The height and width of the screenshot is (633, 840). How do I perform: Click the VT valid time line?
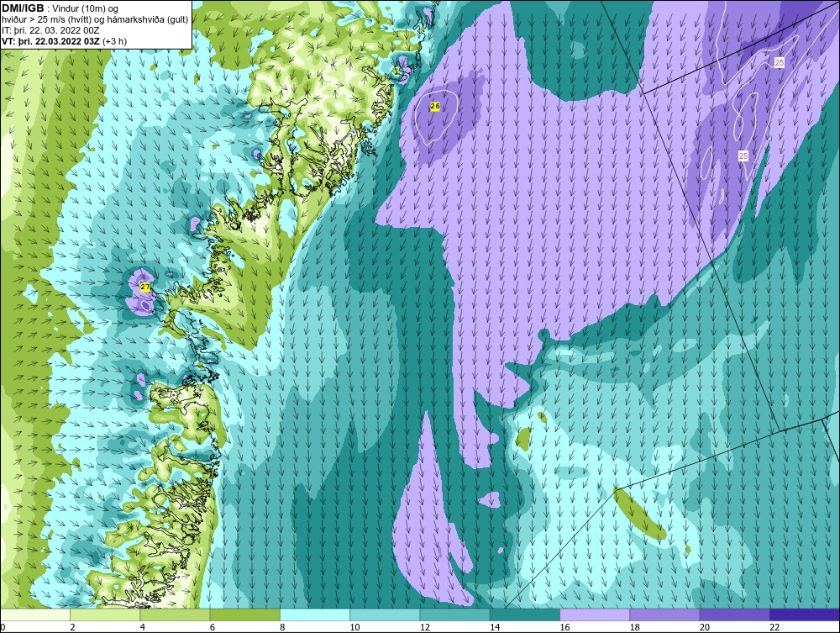(65, 41)
